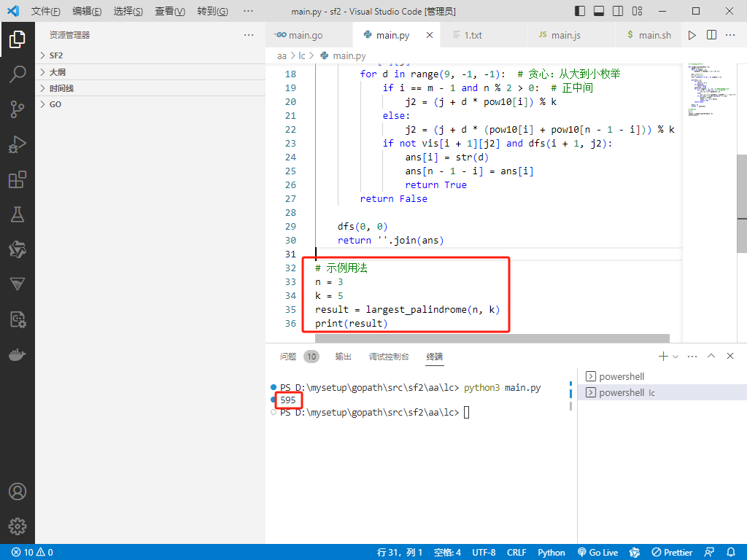The image size is (747, 560).
Task: Run the Python file with play icon
Action: pyautogui.click(x=692, y=35)
